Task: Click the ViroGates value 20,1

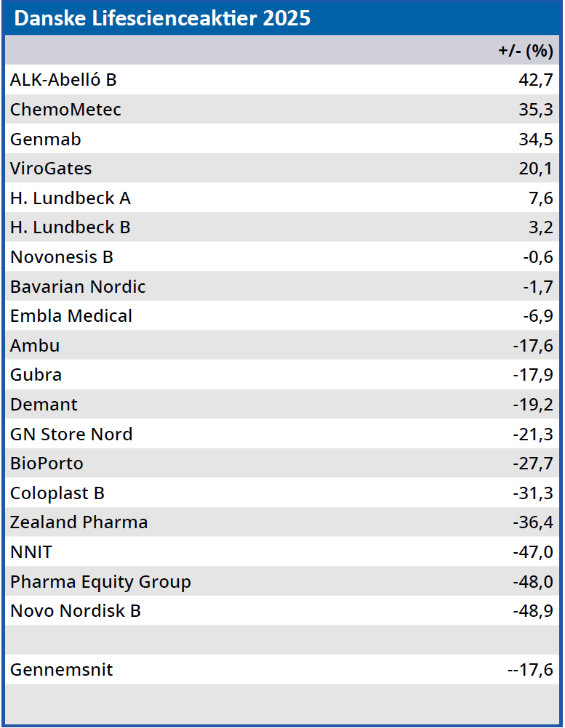Action: point(536,169)
